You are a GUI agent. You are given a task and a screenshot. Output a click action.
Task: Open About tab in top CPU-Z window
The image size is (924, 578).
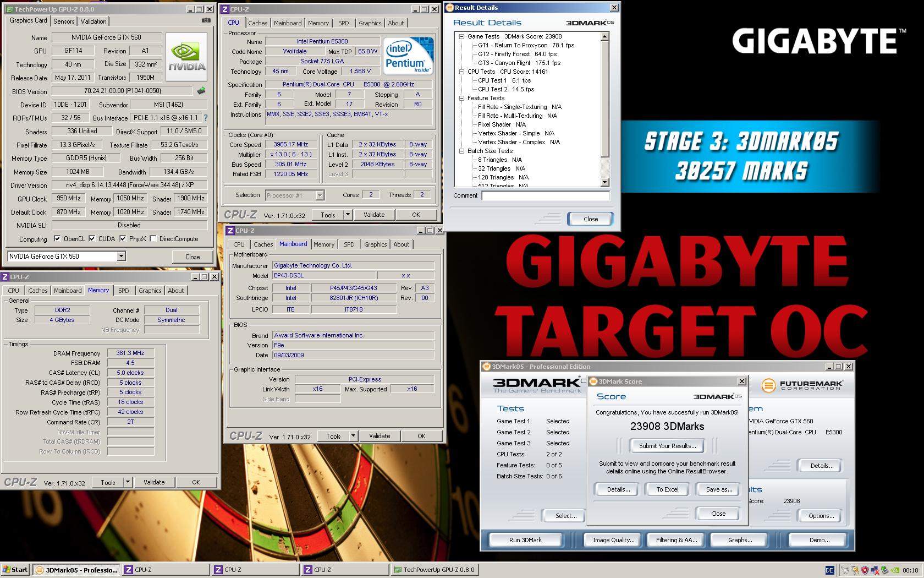[395, 23]
